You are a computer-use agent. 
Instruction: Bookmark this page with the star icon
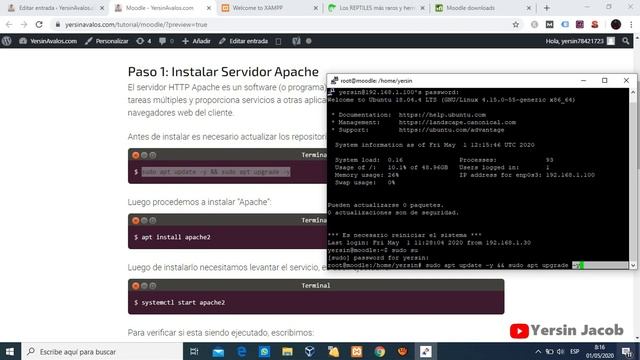point(516,24)
